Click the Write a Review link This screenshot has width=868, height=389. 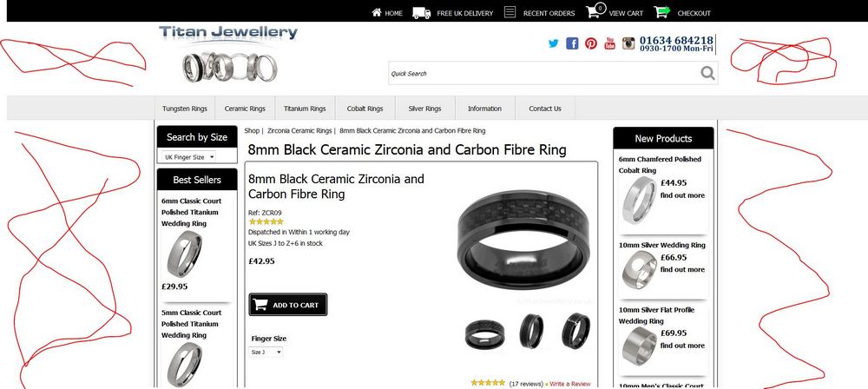569,384
